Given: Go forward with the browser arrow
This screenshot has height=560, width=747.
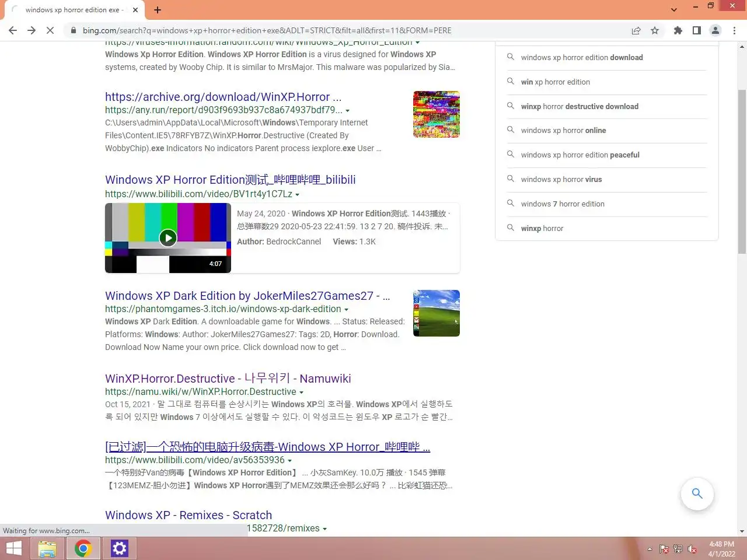Looking at the screenshot, I should [32, 30].
